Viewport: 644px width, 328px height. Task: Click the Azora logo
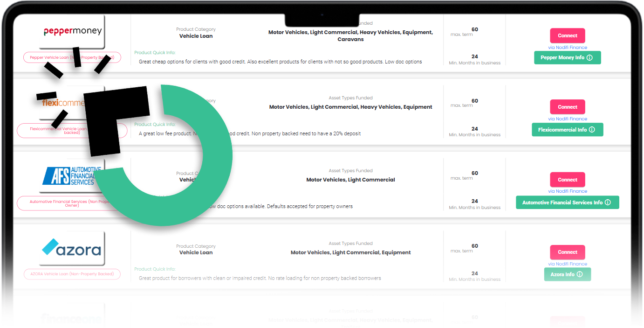[x=72, y=248]
